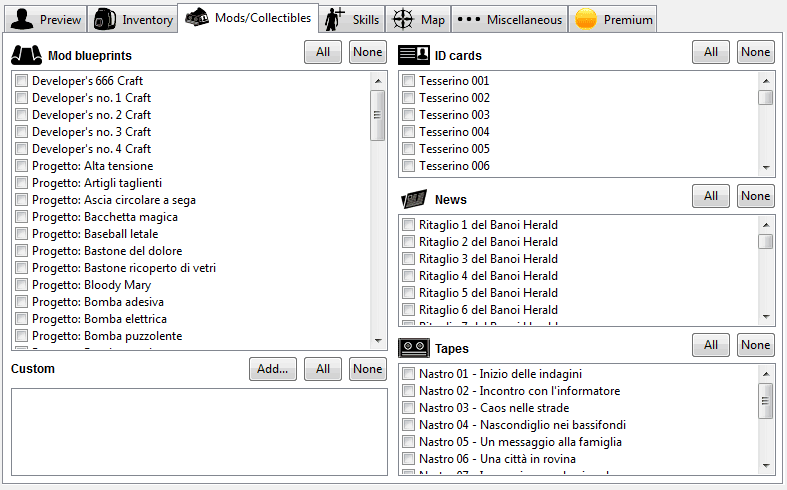This screenshot has height=490, width=787.
Task: Click the Preview tab silhouette icon
Action: 22,19
